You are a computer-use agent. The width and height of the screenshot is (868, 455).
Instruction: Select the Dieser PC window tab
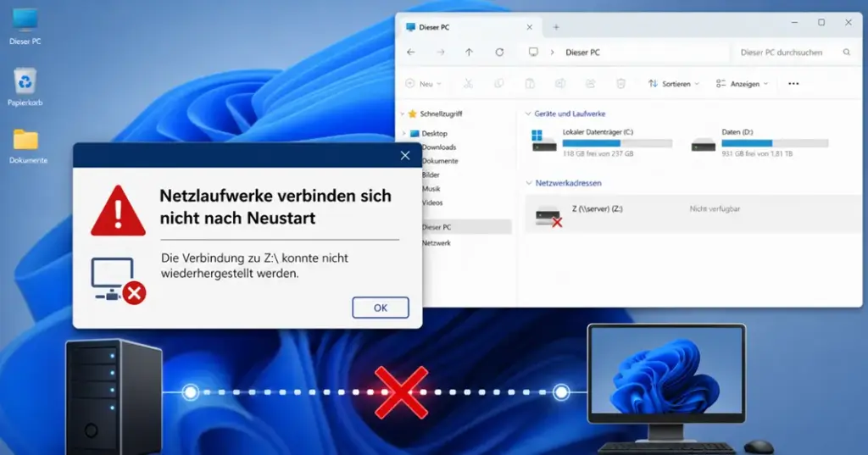(x=470, y=27)
